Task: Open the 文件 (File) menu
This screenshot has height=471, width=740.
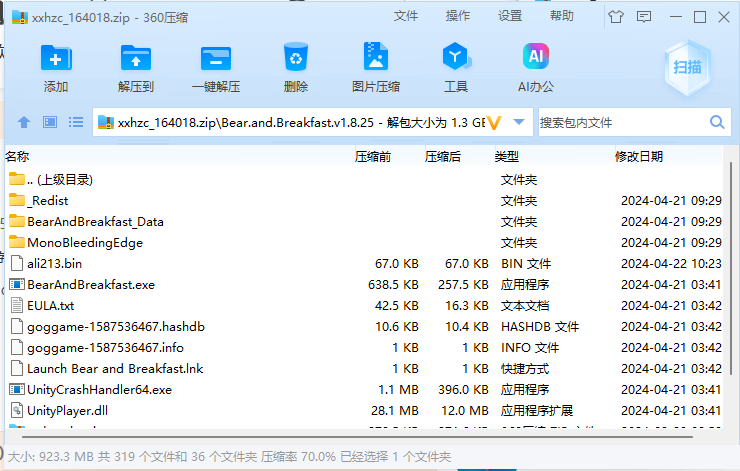Action: pos(406,16)
